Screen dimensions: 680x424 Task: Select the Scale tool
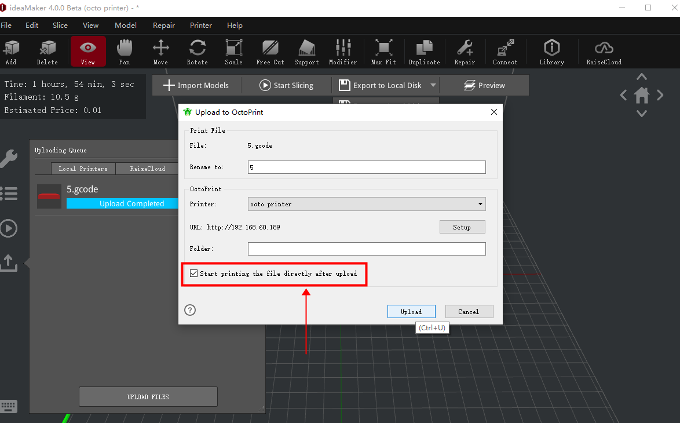coord(234,52)
